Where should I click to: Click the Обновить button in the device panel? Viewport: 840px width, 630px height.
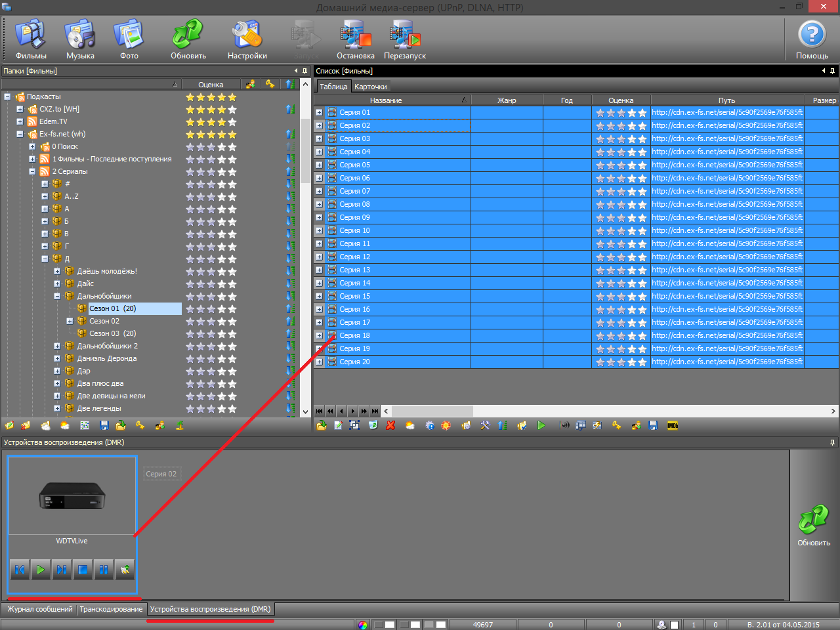point(813,525)
